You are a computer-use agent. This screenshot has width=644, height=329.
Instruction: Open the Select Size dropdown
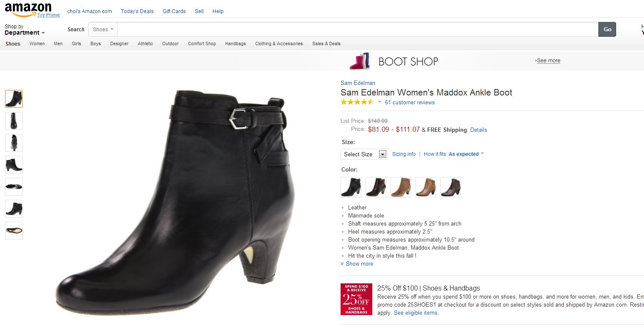[364, 154]
